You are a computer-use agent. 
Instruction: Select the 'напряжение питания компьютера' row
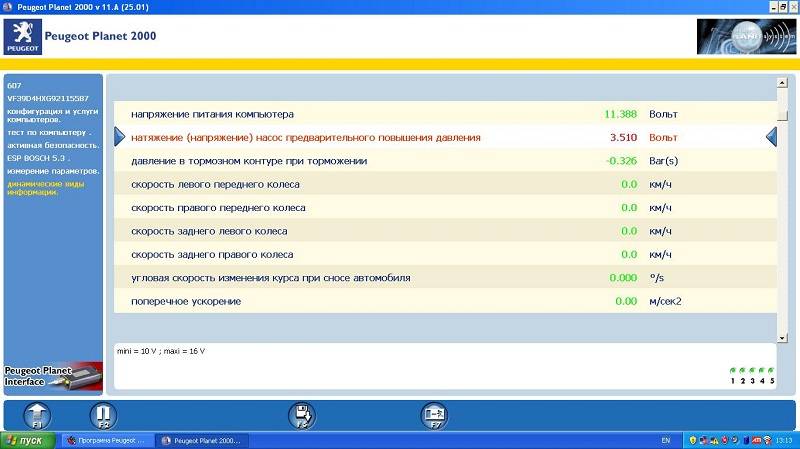440,114
